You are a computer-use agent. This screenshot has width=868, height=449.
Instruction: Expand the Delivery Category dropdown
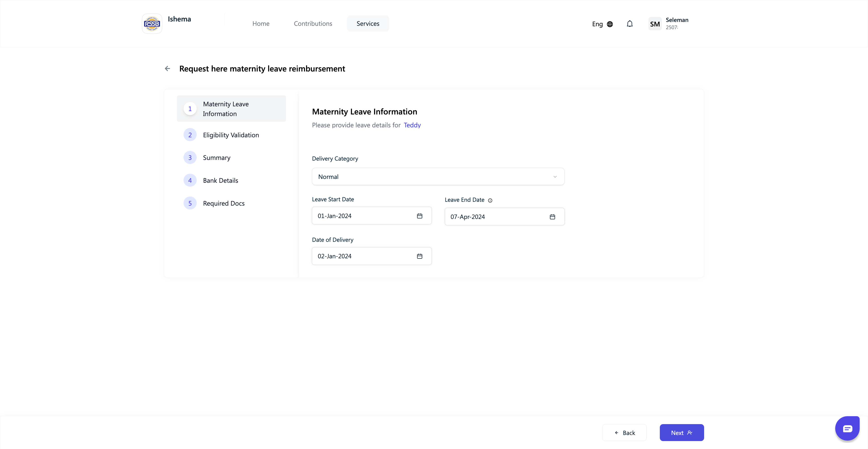click(x=438, y=177)
